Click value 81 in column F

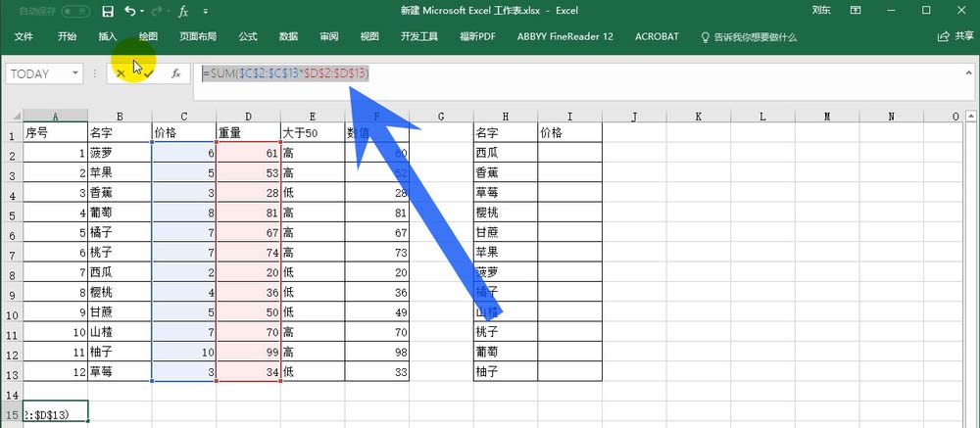click(377, 213)
